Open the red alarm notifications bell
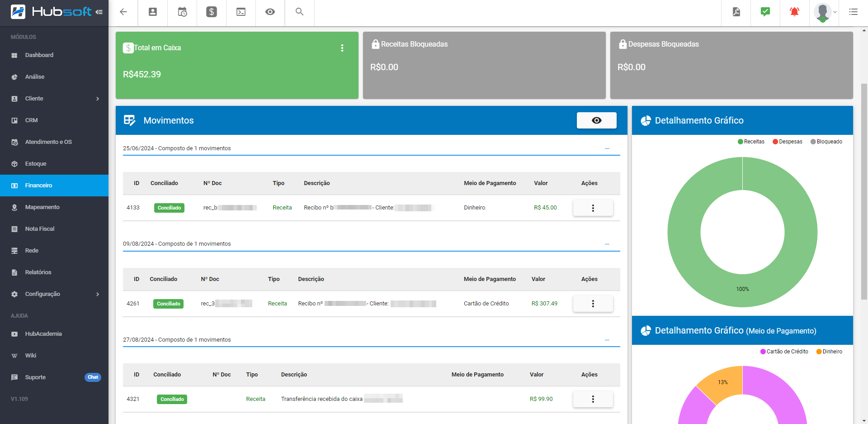The width and height of the screenshot is (868, 424). (x=794, y=12)
